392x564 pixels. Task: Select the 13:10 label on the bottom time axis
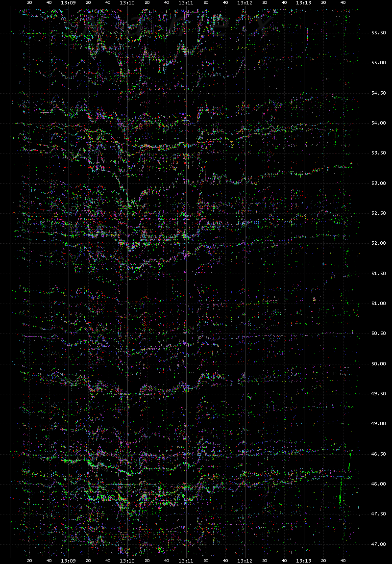tap(127, 561)
